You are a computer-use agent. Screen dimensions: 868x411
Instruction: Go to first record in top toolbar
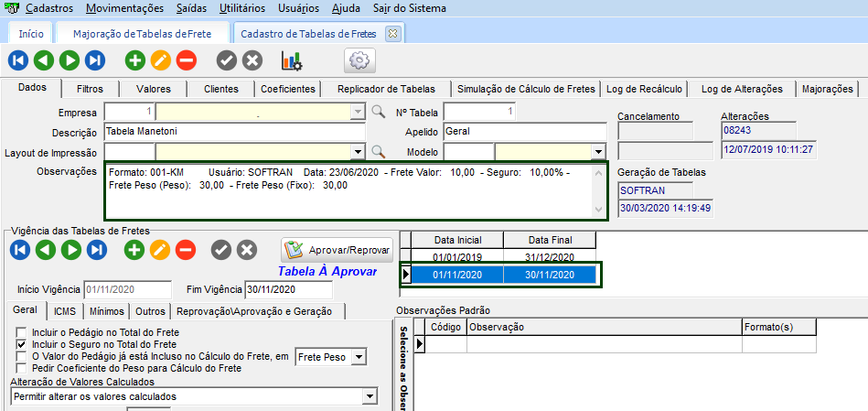pos(18,60)
